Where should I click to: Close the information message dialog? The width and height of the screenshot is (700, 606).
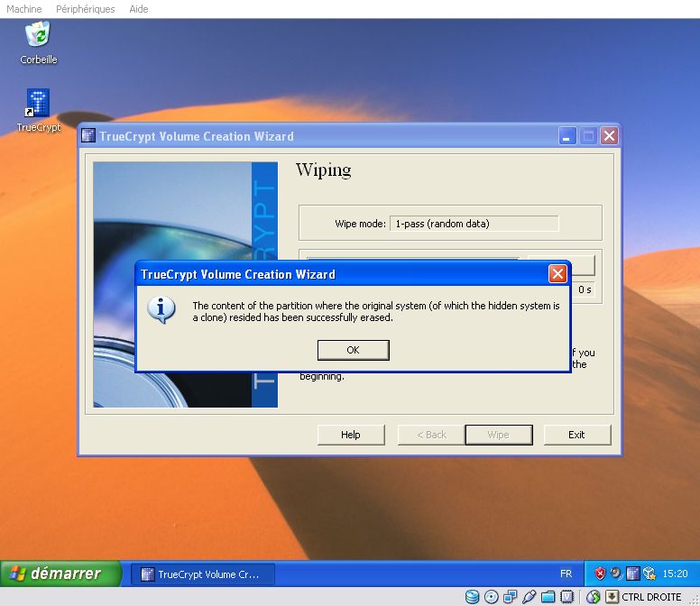pos(557,273)
